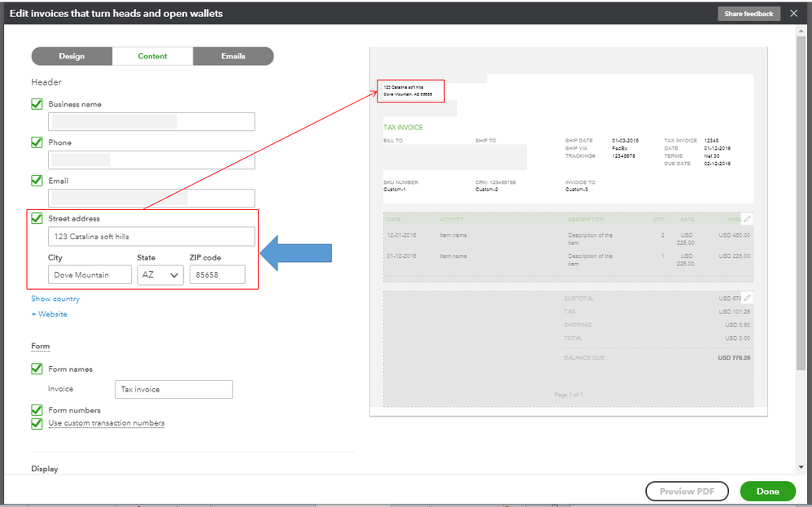Screen dimensions: 812x507
Task: Click the BALANCE DUE text in preview
Action: coord(584,358)
